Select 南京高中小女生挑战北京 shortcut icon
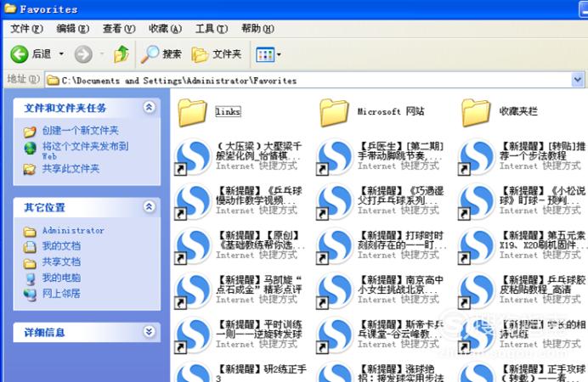The width and height of the screenshot is (588, 382). [335, 290]
